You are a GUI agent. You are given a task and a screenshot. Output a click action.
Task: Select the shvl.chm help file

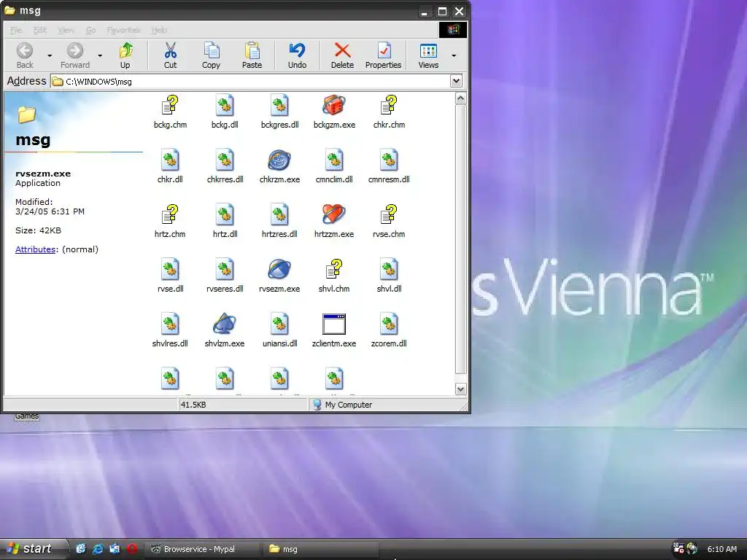coord(334,270)
